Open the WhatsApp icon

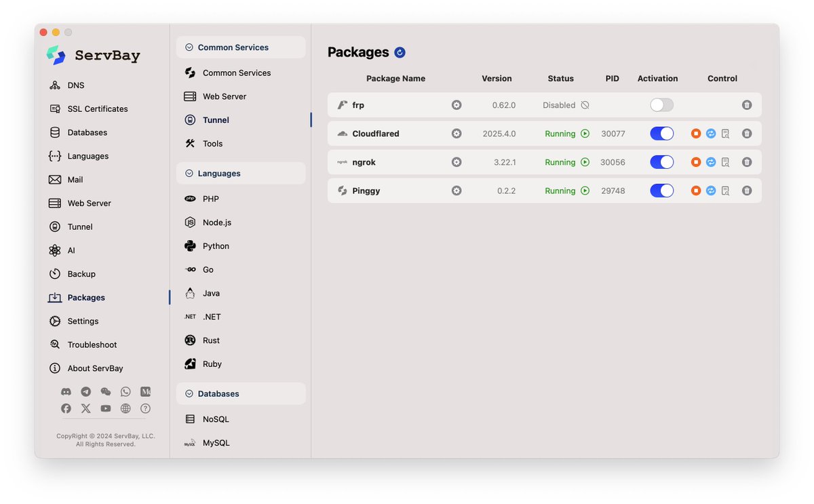pos(125,391)
